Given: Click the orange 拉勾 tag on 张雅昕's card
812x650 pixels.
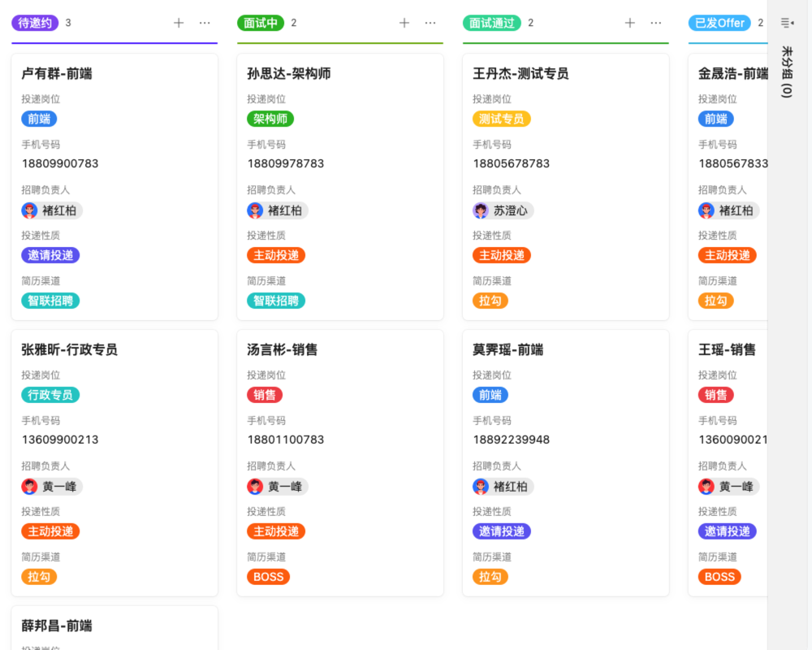Looking at the screenshot, I should pyautogui.click(x=39, y=576).
